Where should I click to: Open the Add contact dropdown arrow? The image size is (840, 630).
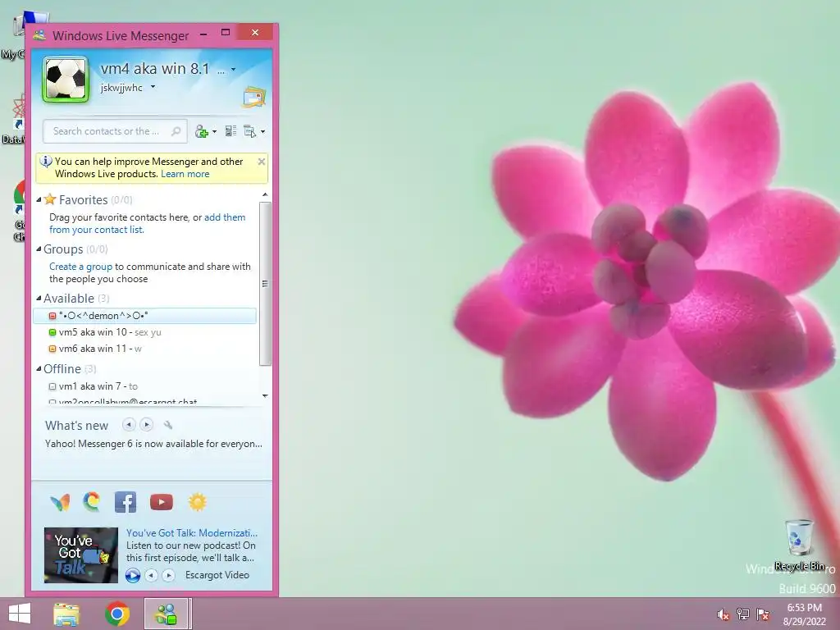(x=214, y=132)
